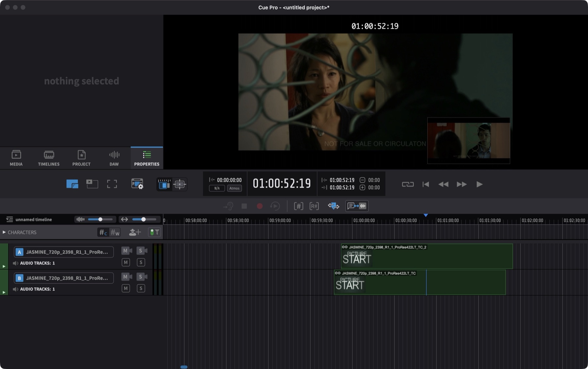This screenshot has height=369, width=588.
Task: Jump to the start of timeline
Action: (x=426, y=184)
